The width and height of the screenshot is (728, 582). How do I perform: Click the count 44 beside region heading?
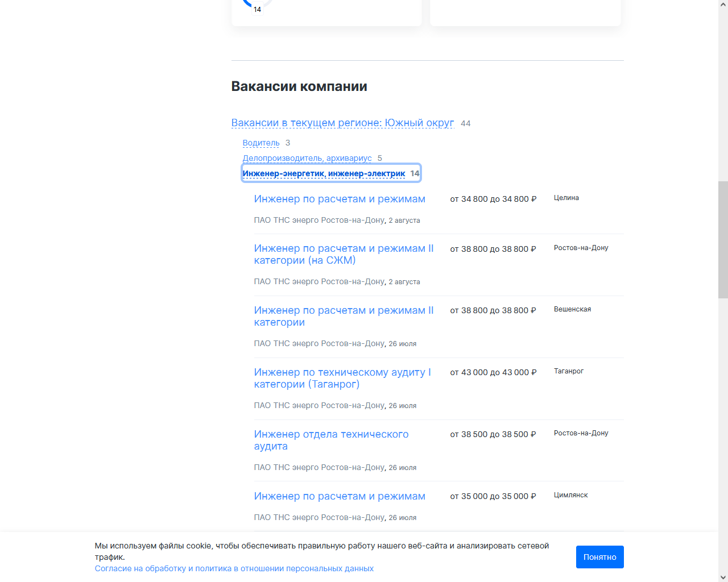click(465, 123)
